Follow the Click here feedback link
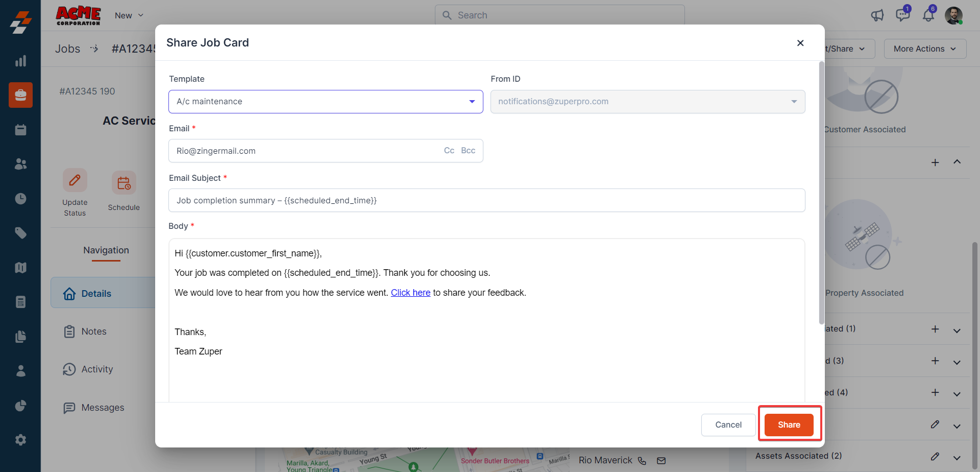This screenshot has width=980, height=472. point(410,293)
